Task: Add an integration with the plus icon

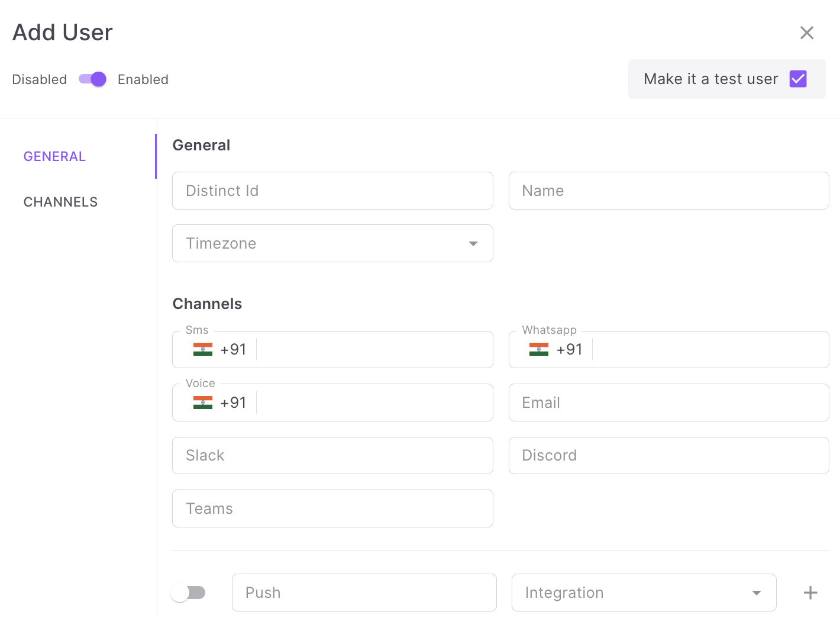Action: (810, 593)
